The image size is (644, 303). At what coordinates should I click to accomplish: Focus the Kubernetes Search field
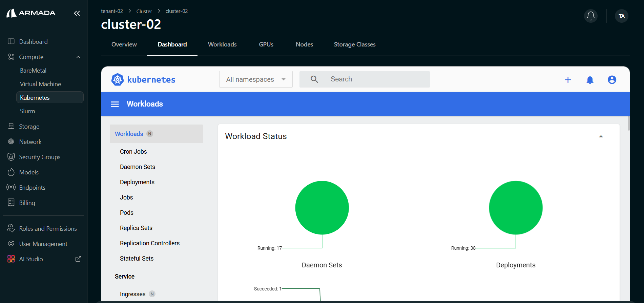pos(365,79)
